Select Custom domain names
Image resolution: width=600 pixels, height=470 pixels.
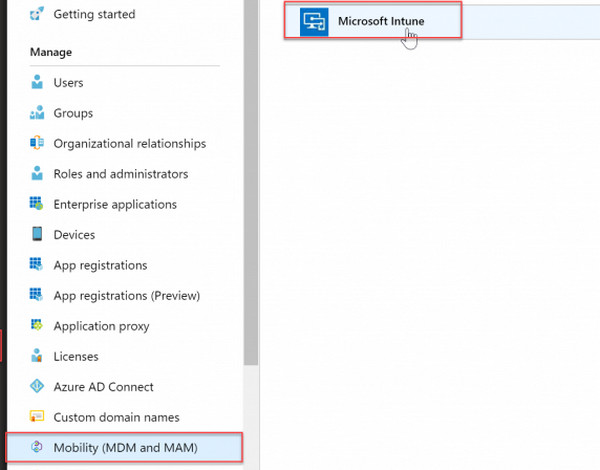(116, 417)
